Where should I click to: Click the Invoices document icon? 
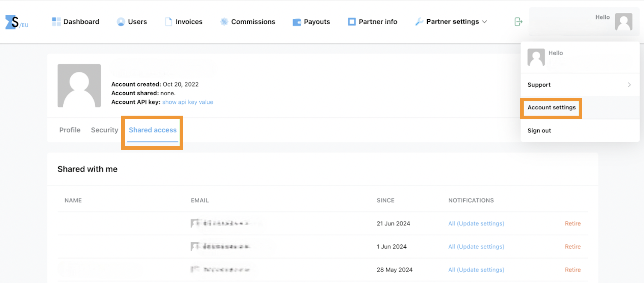pos(168,22)
